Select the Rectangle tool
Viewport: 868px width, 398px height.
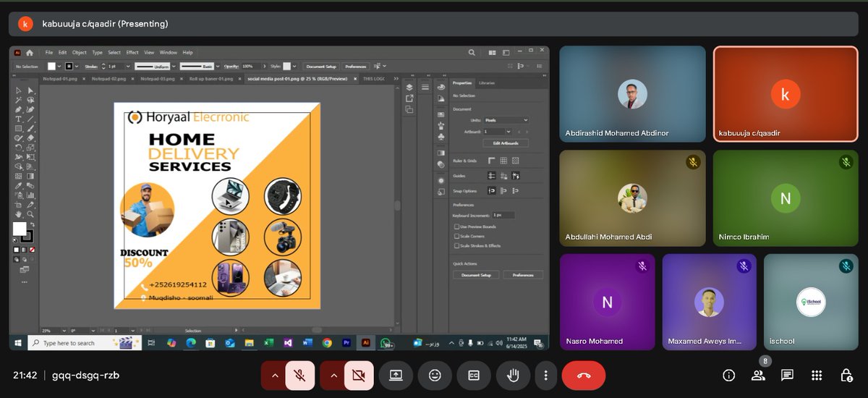pyautogui.click(x=19, y=128)
